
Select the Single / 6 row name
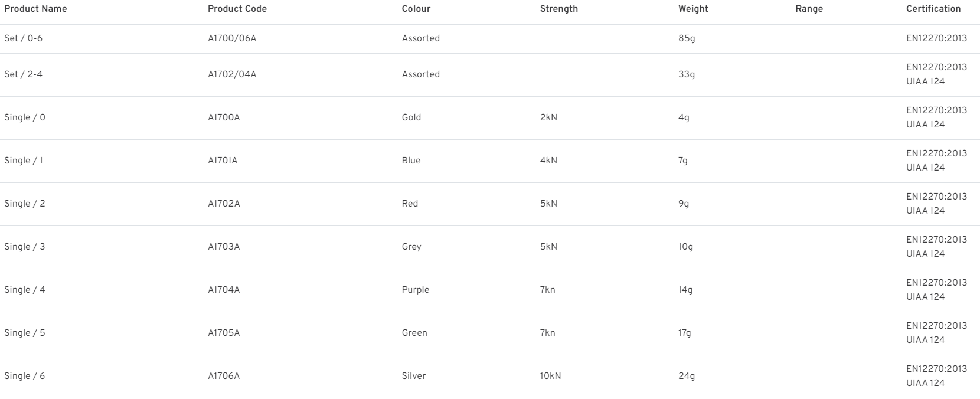(x=25, y=376)
